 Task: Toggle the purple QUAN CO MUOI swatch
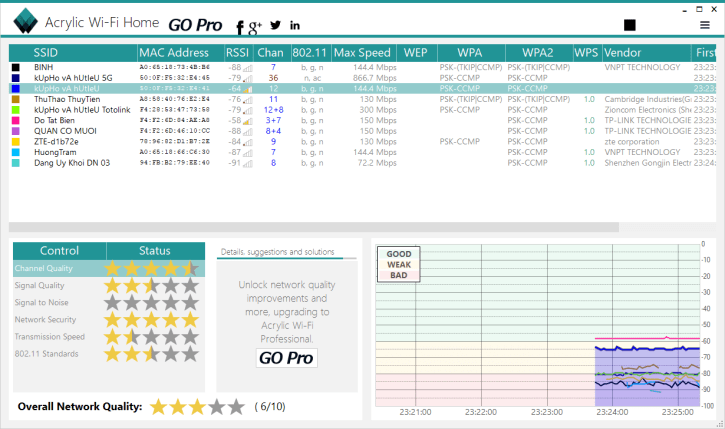pos(16,131)
